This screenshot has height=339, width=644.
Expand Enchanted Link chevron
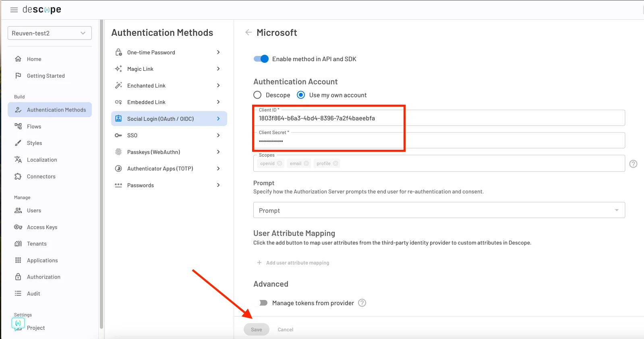point(218,85)
